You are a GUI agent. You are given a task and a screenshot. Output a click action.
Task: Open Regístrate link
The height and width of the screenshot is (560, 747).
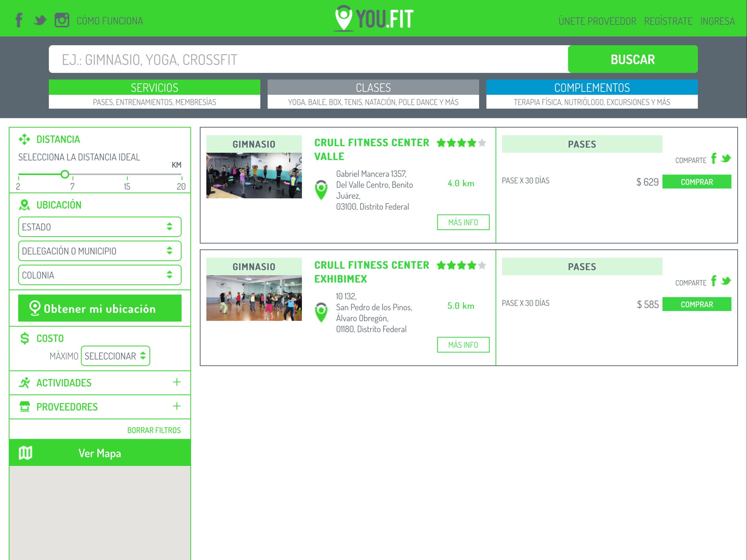click(x=668, y=21)
